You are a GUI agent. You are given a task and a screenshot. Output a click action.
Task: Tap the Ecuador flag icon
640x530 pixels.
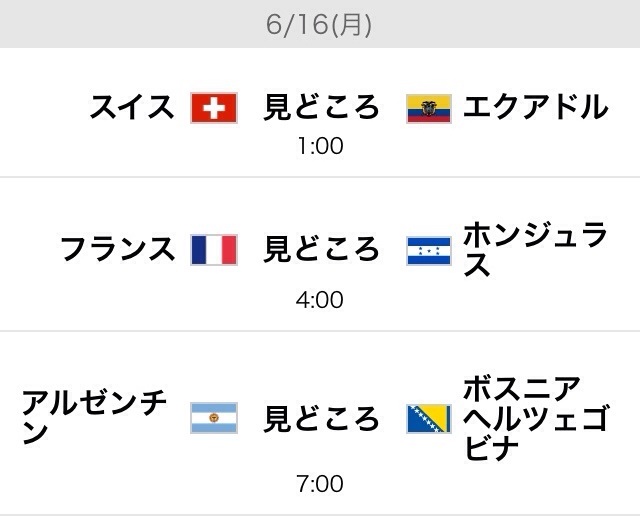point(429,107)
